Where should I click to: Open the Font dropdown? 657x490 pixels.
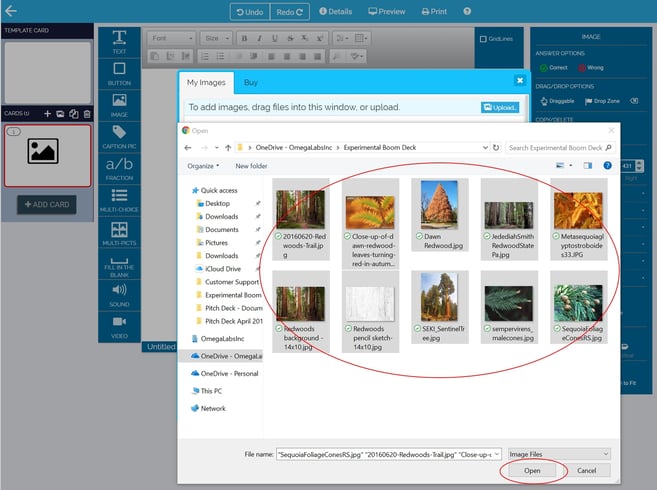[x=171, y=38]
